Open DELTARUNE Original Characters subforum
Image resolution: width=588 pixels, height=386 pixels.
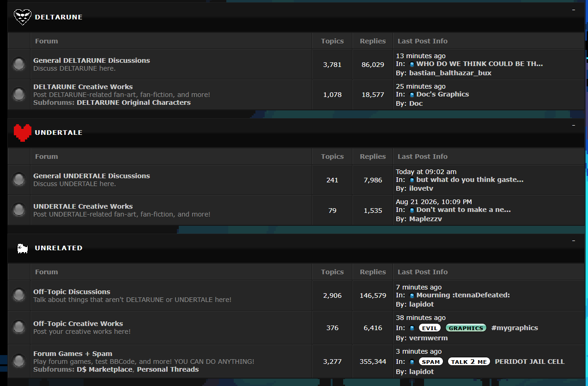133,103
